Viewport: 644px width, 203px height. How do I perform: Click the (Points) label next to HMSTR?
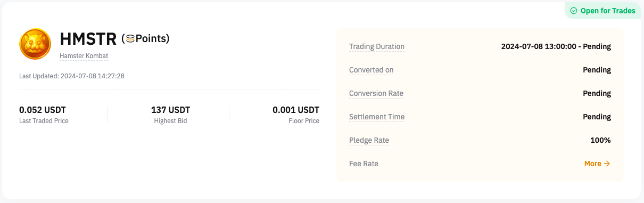pyautogui.click(x=145, y=38)
